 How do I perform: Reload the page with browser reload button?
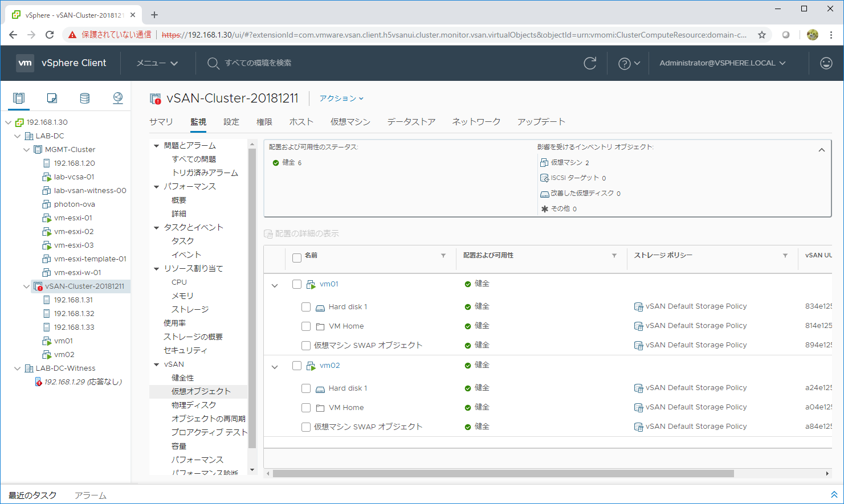pyautogui.click(x=50, y=35)
